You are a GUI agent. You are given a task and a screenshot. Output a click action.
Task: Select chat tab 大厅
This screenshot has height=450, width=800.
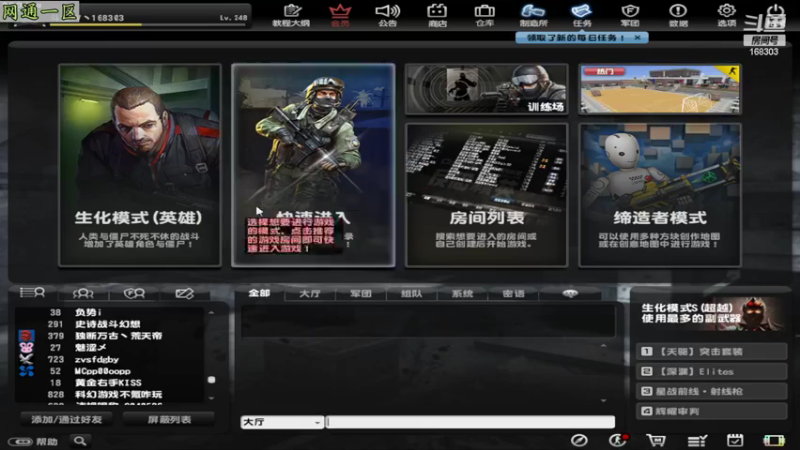[310, 293]
